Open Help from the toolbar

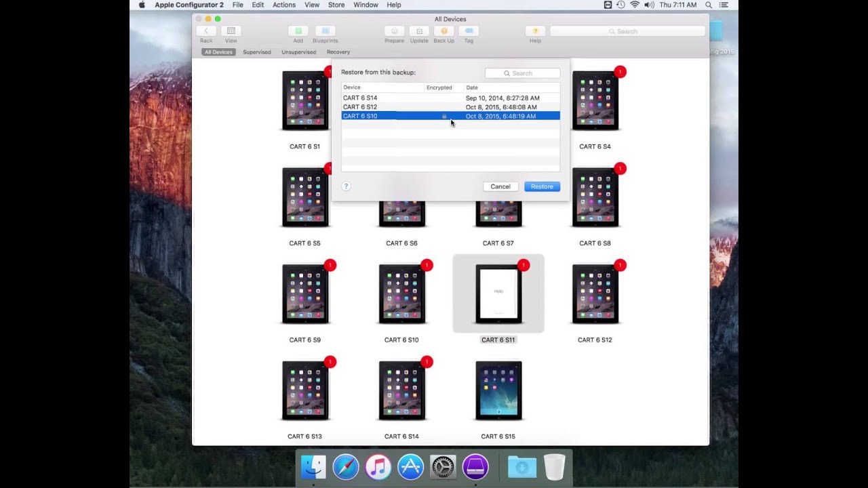pyautogui.click(x=535, y=31)
